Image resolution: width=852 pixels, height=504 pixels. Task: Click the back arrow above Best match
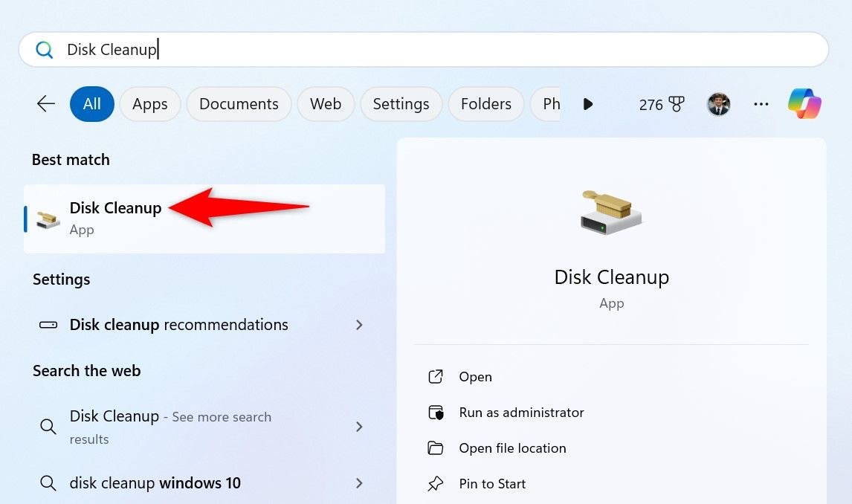pos(45,104)
